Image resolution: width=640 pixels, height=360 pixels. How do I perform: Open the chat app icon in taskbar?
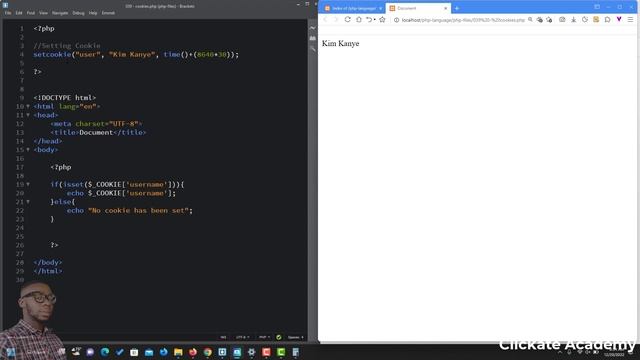click(90, 352)
